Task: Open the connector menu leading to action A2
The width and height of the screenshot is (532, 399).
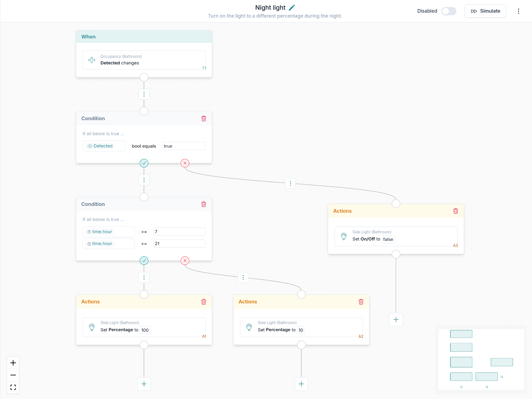Action: coord(243,277)
